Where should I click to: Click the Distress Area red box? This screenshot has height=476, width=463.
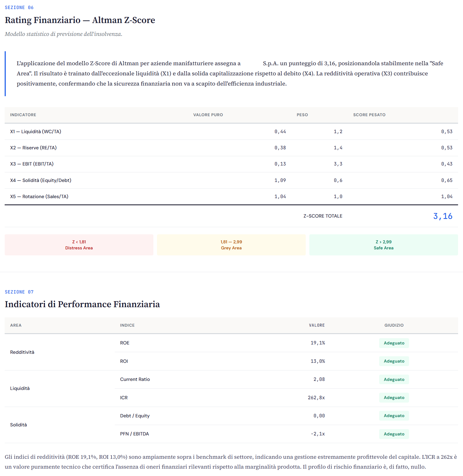tap(79, 245)
